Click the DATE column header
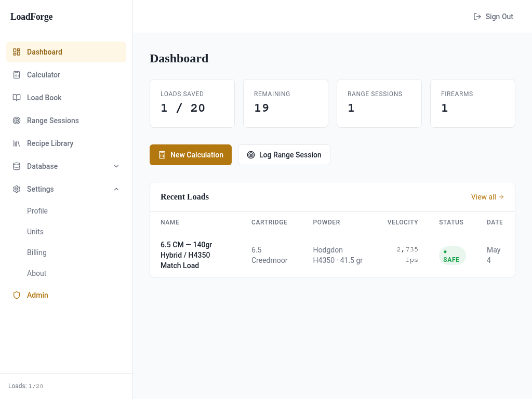532x399 pixels. pos(495,222)
